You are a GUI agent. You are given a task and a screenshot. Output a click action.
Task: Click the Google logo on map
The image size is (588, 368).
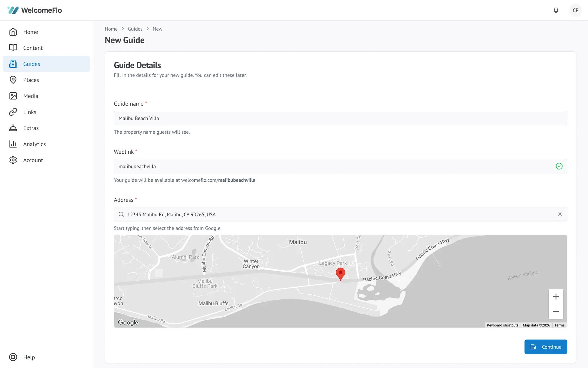(128, 322)
